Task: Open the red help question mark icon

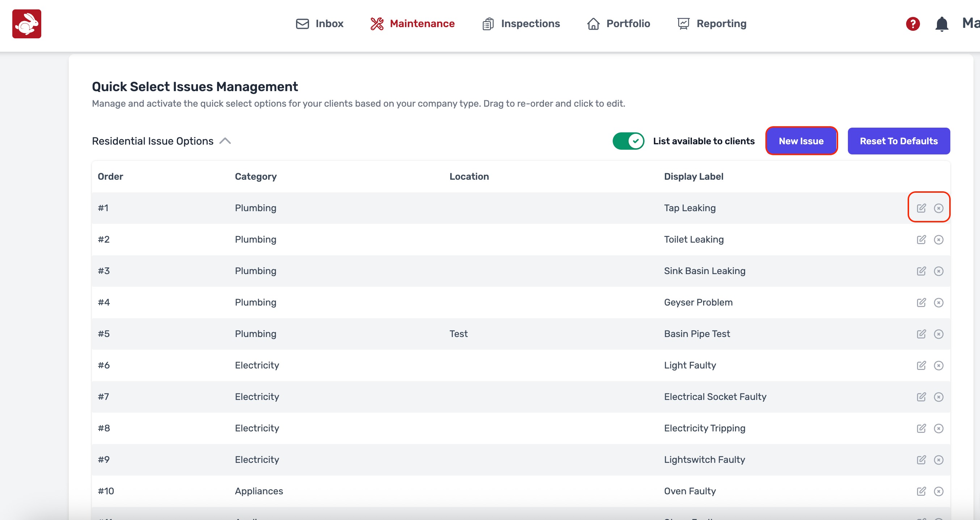Action: click(912, 24)
